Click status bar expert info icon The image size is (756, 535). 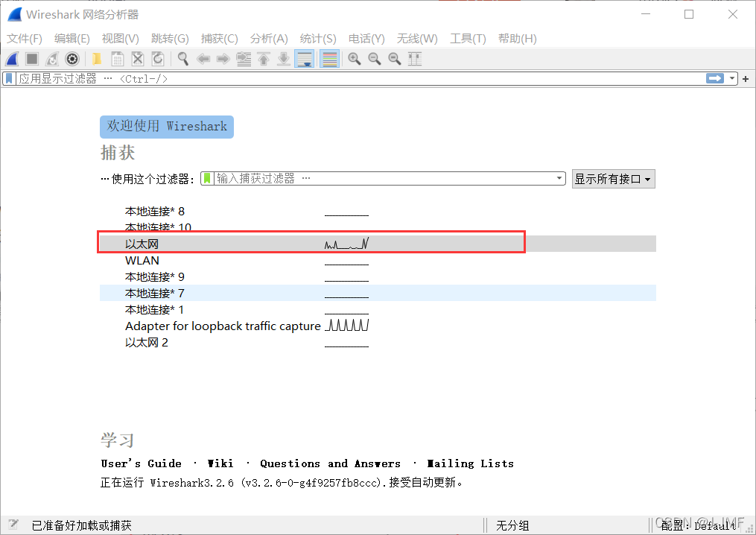pyautogui.click(x=13, y=525)
